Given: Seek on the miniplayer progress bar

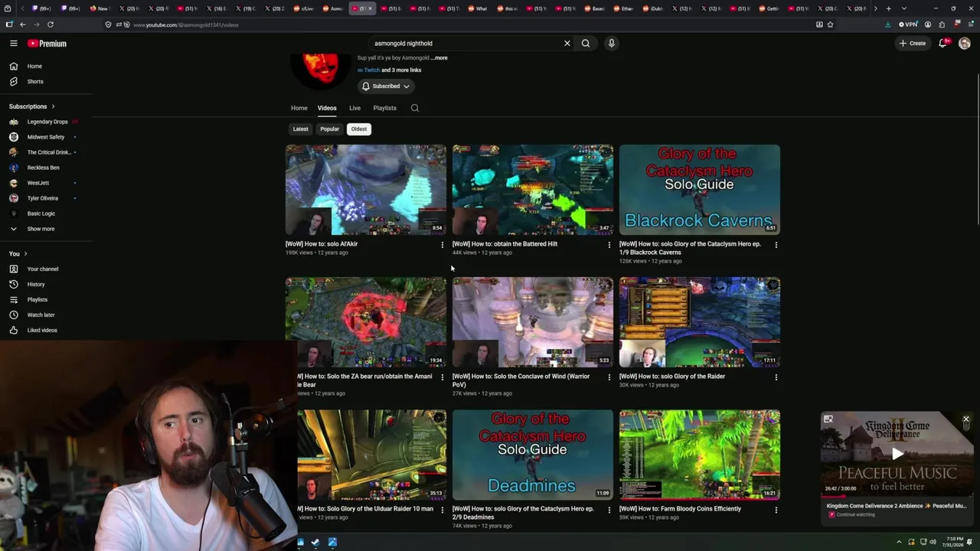Looking at the screenshot, I should click(x=897, y=497).
